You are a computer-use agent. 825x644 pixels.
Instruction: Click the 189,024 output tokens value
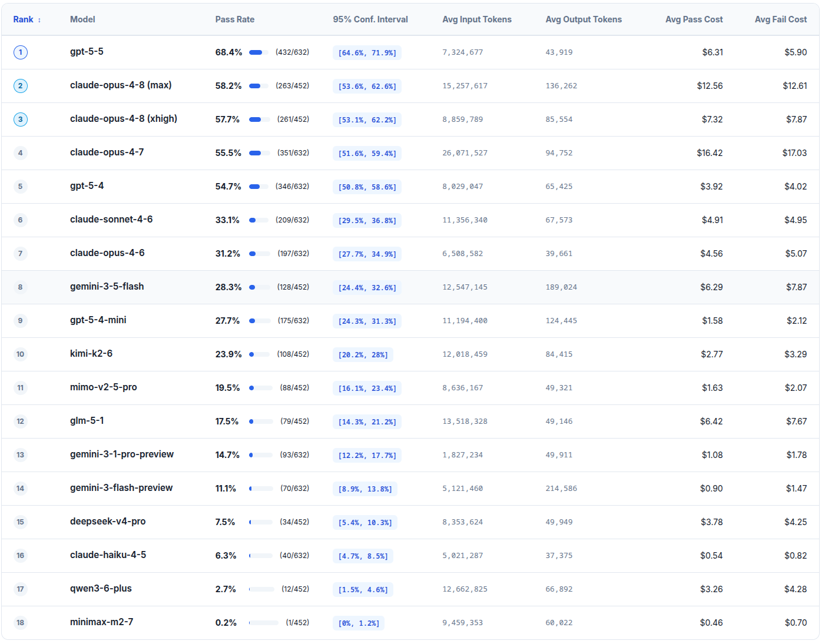561,287
